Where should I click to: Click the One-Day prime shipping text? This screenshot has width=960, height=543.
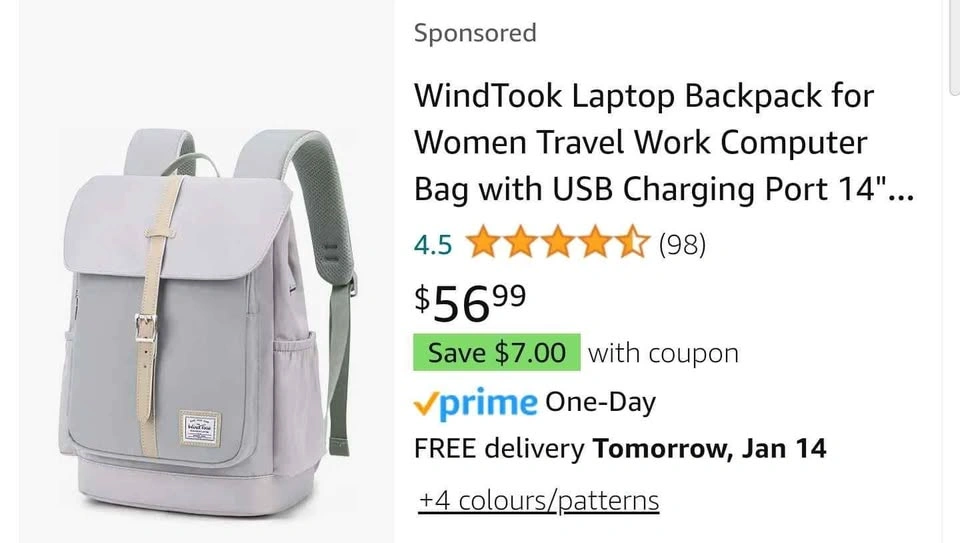tap(600, 402)
